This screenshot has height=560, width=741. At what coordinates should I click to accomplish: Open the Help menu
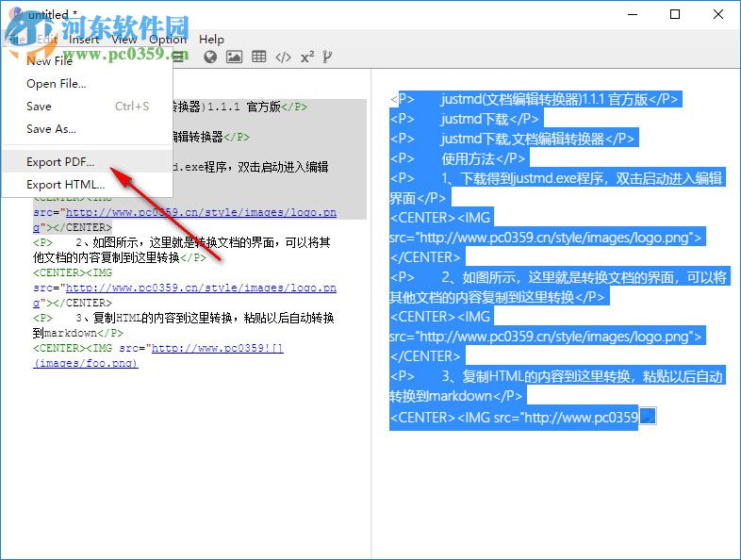(x=211, y=40)
